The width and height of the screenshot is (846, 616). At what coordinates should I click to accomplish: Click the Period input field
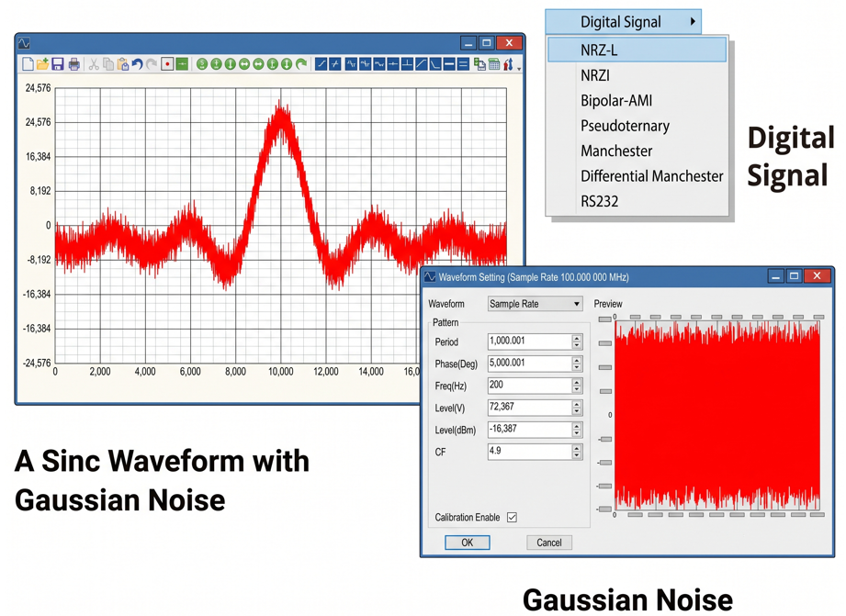click(530, 341)
